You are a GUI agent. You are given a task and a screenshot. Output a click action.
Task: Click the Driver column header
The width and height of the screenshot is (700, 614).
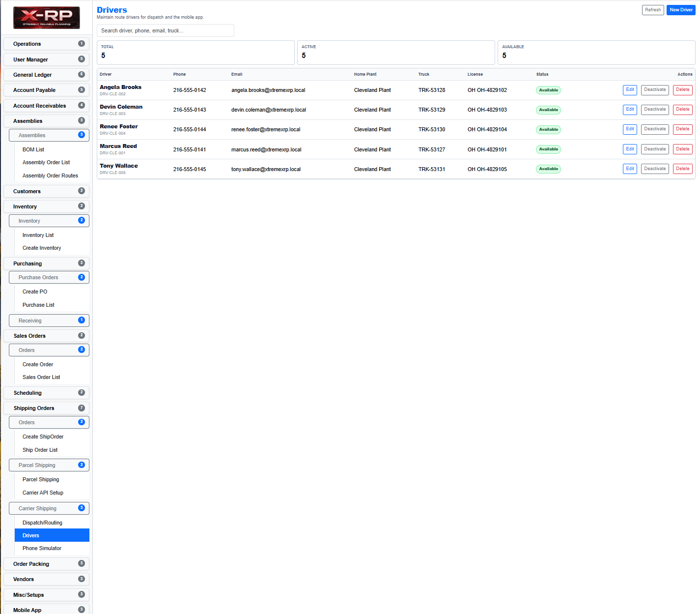coord(106,74)
